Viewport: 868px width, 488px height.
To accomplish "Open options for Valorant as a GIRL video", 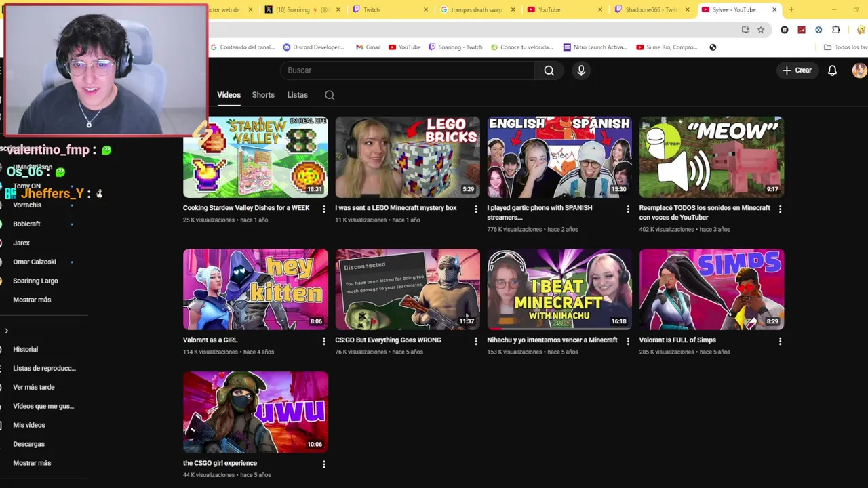I will pyautogui.click(x=323, y=342).
